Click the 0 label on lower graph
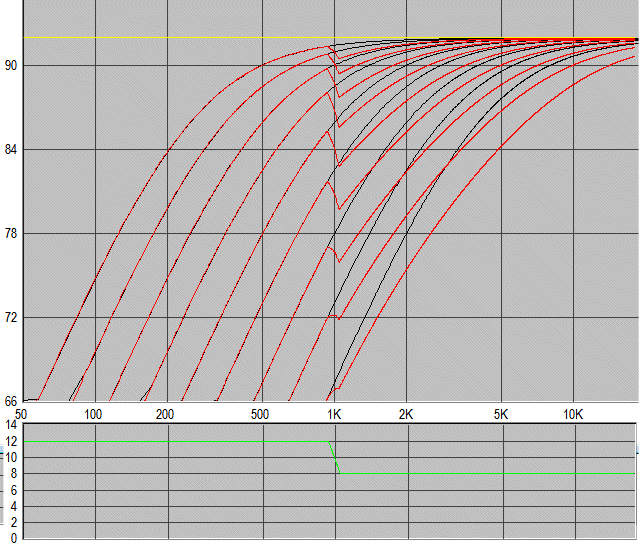 (14, 539)
